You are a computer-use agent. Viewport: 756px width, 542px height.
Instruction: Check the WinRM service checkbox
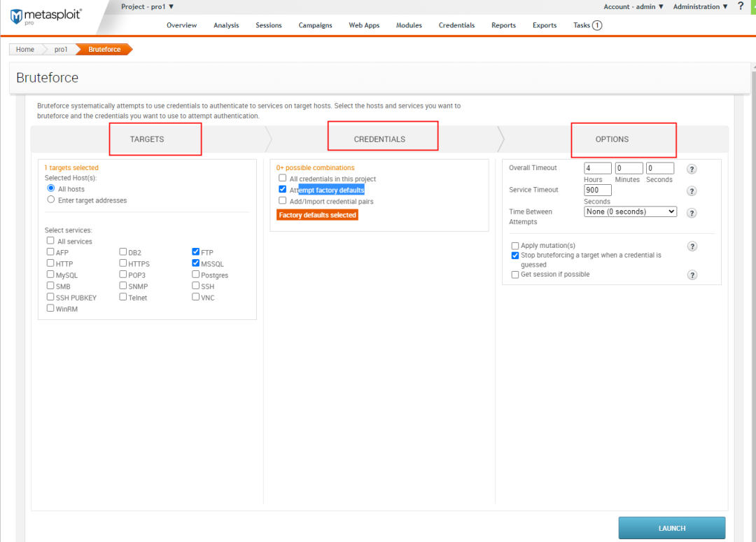point(50,307)
